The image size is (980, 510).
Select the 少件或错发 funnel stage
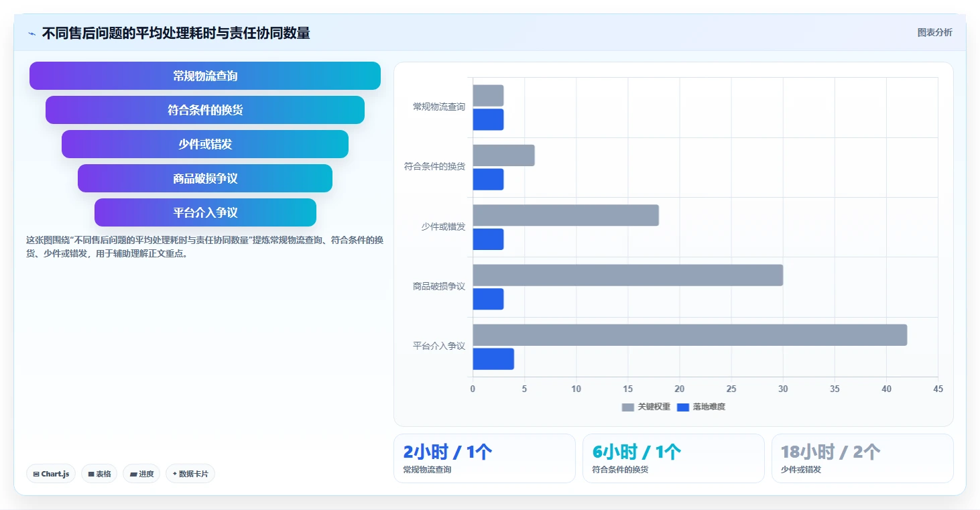click(x=205, y=144)
